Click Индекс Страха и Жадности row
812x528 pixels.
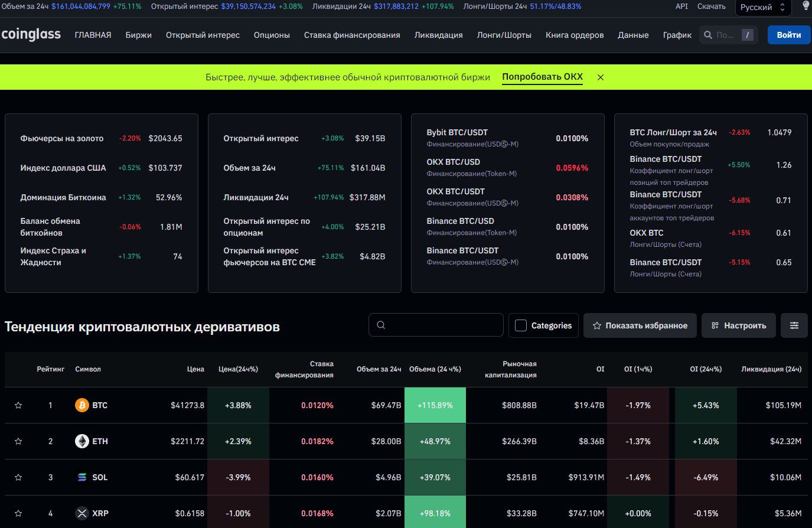[x=101, y=256]
